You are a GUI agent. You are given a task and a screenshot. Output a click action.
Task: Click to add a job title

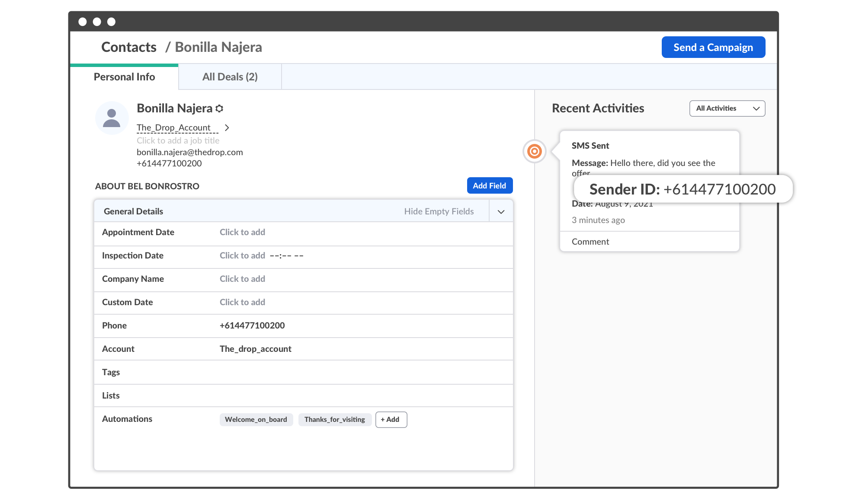tap(178, 140)
